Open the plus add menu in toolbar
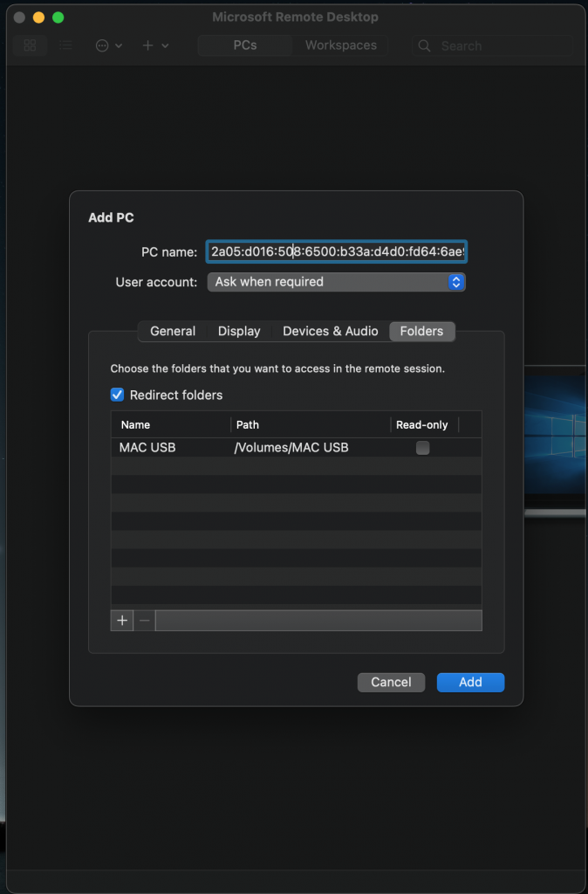Viewport: 588px width, 894px height. (155, 45)
